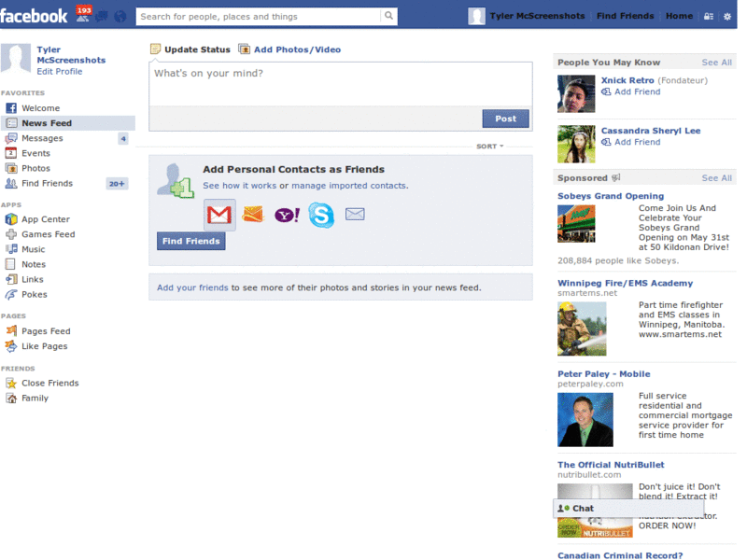This screenshot has height=560, width=747.
Task: Add Xnick Retro as a friend
Action: click(x=631, y=91)
